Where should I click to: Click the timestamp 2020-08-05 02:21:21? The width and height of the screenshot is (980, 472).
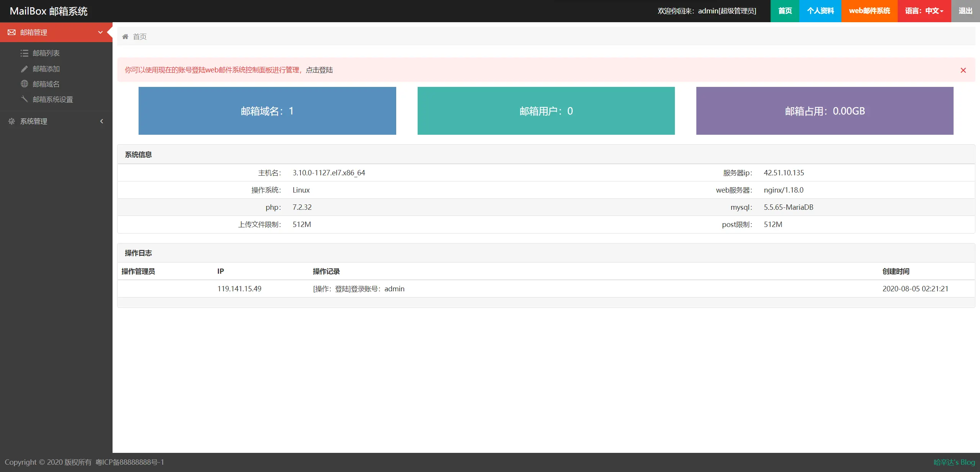(x=915, y=289)
